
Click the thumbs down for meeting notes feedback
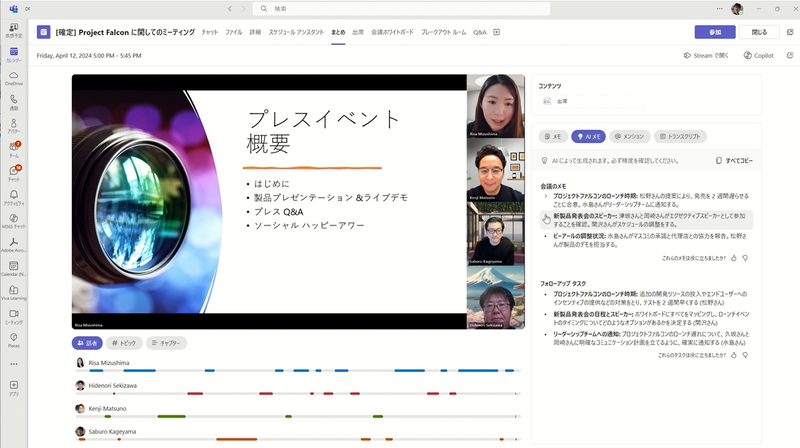pos(745,258)
